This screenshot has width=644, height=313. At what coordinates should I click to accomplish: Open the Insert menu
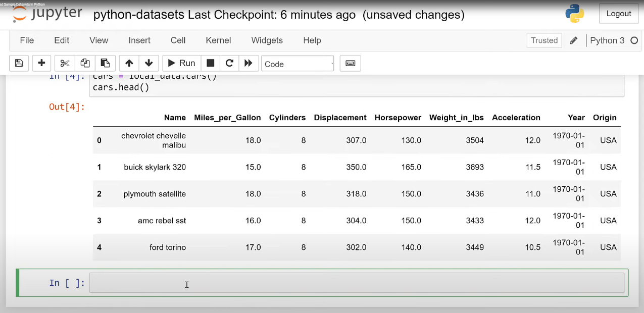coord(139,40)
